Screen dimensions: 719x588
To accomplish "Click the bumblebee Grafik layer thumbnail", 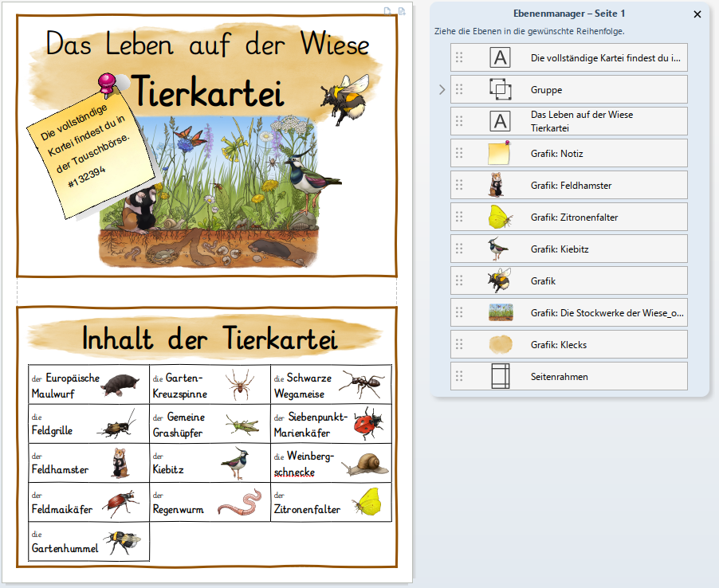I will [x=500, y=280].
